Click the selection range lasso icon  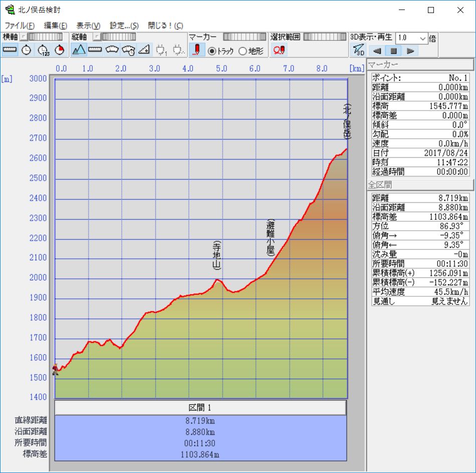[x=279, y=50]
